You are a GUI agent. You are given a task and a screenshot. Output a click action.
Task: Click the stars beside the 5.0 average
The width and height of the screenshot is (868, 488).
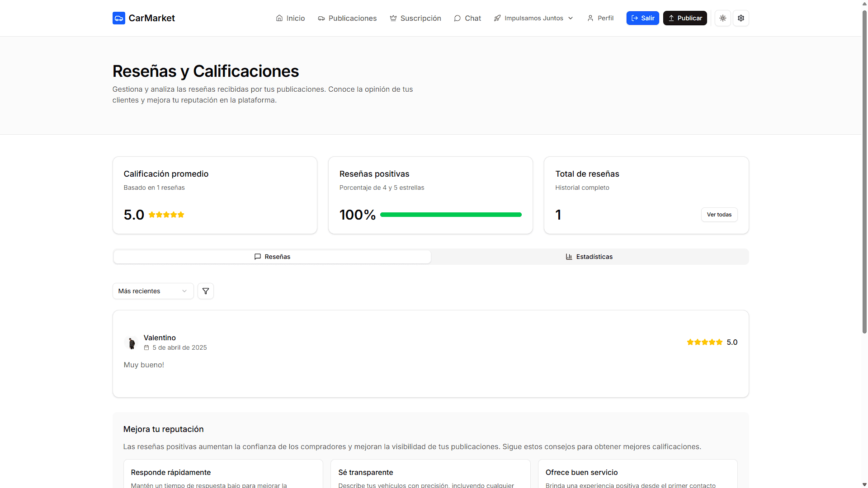click(x=166, y=215)
